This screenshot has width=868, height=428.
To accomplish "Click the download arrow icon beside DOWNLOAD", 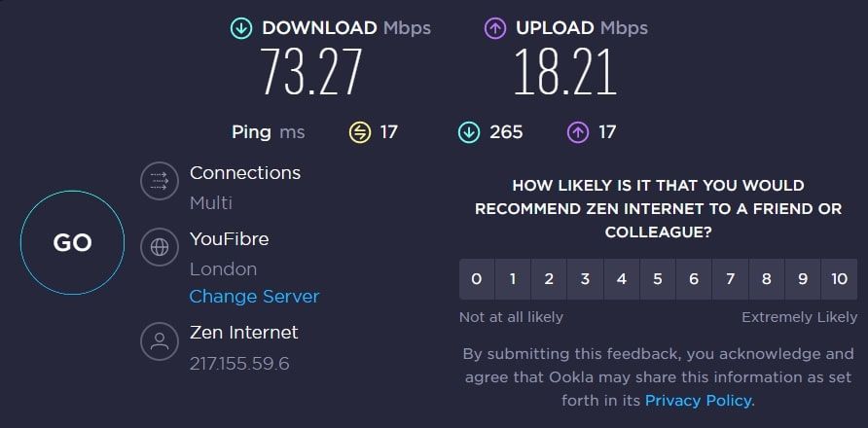I will pos(241,29).
